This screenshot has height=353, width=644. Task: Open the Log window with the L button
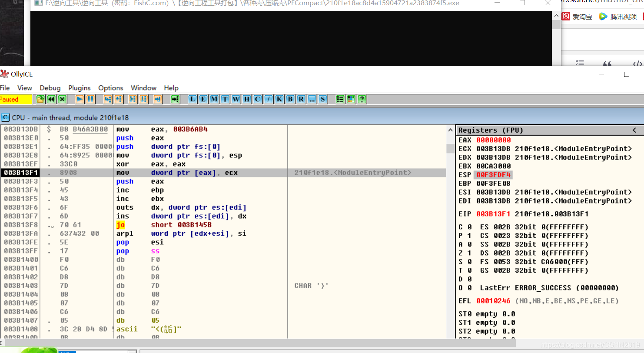click(x=193, y=99)
